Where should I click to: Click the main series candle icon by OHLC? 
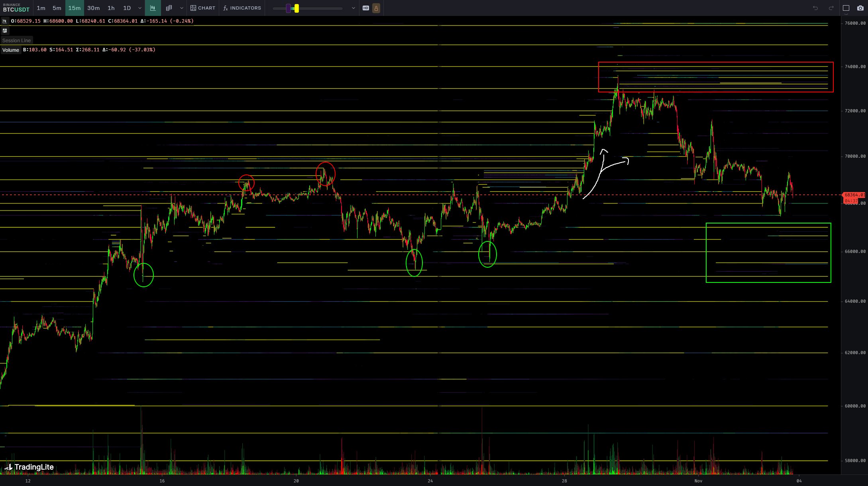coord(5,21)
